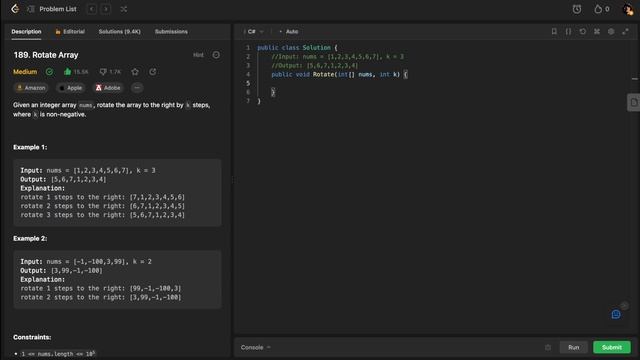Click the solved check mark icon
The image size is (640, 360).
[x=49, y=72]
